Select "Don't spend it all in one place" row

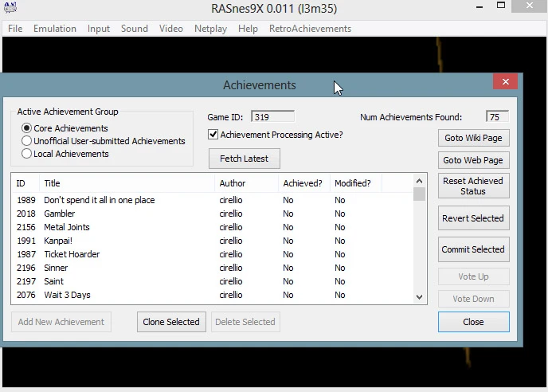[213, 200]
